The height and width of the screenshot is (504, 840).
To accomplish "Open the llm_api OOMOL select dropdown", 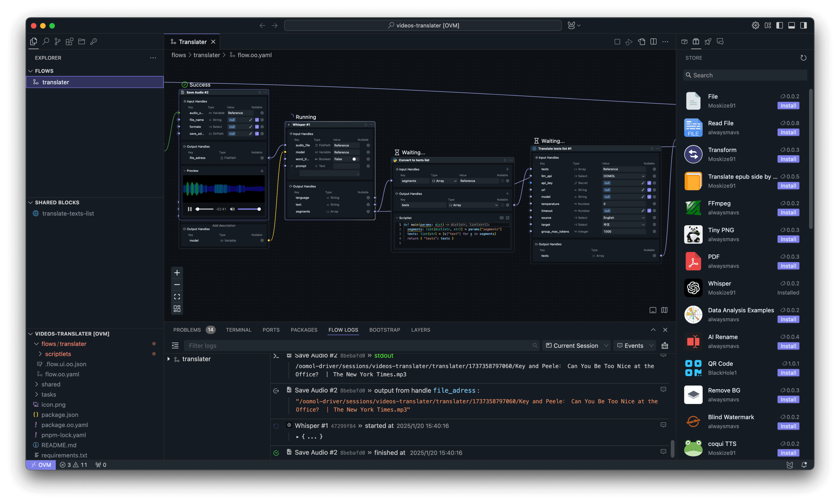I will pos(623,176).
